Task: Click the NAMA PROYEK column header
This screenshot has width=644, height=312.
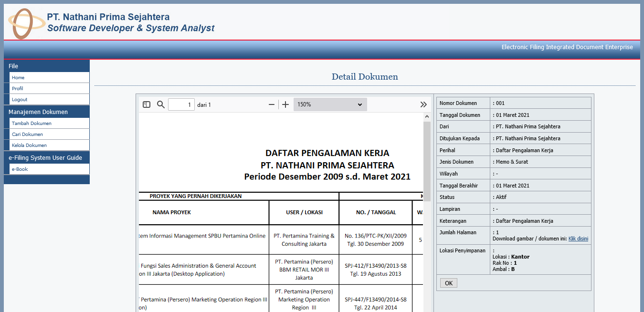Action: click(x=172, y=212)
